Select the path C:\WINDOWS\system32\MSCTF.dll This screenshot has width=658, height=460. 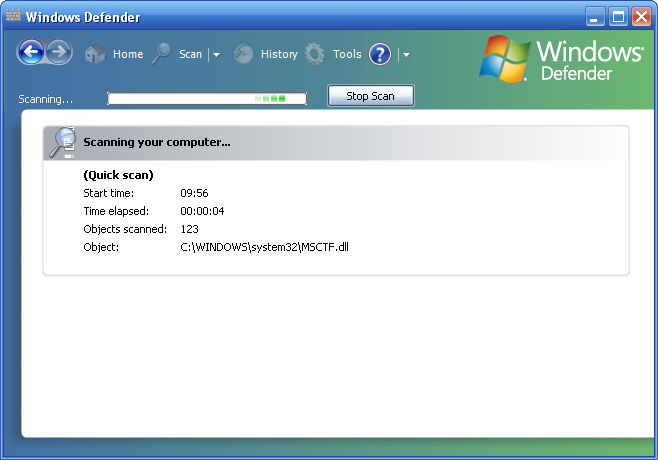pos(264,247)
